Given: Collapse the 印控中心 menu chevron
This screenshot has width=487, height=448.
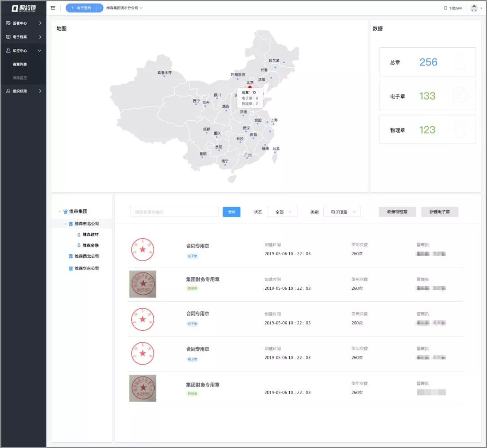Looking at the screenshot, I should click(40, 50).
